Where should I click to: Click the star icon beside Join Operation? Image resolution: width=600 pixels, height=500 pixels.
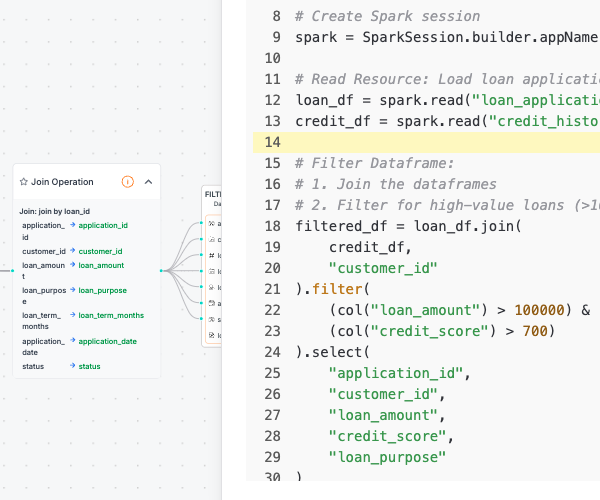pyautogui.click(x=24, y=182)
